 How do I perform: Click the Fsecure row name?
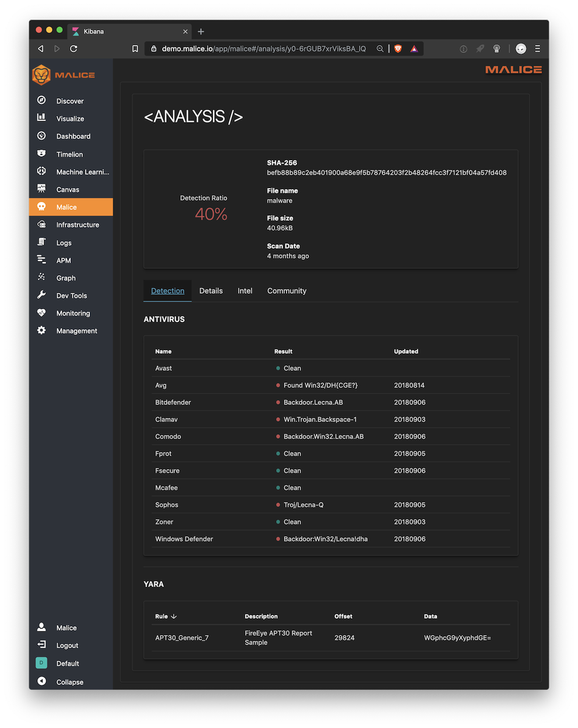[167, 471]
